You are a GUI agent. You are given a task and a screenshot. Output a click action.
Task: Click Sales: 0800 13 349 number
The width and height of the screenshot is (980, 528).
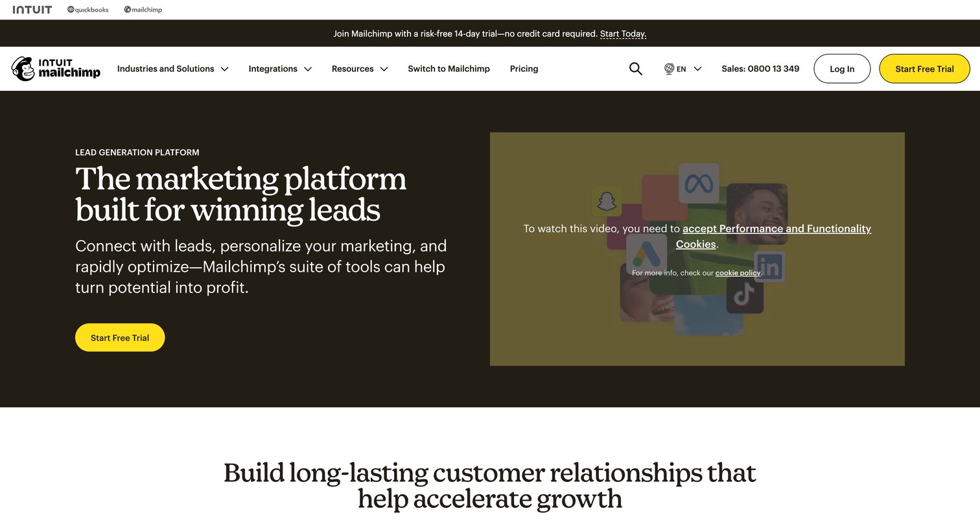[760, 69]
